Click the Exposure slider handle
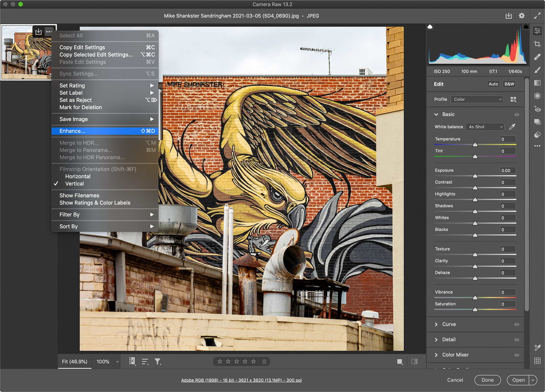545x392 pixels. [x=475, y=176]
